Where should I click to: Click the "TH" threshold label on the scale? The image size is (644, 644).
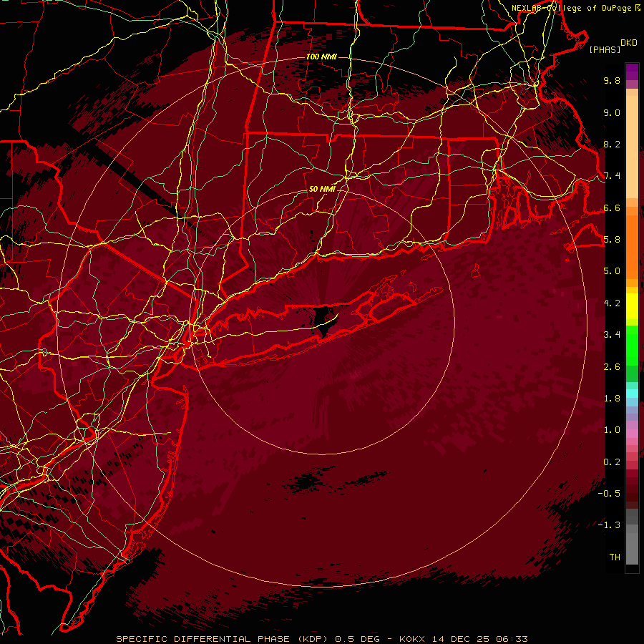[x=615, y=557]
